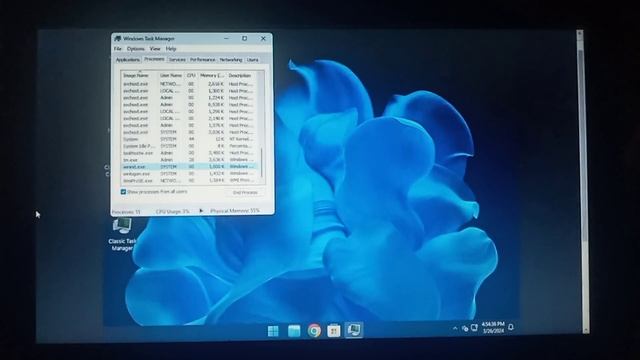Select the System process row

coord(190,139)
